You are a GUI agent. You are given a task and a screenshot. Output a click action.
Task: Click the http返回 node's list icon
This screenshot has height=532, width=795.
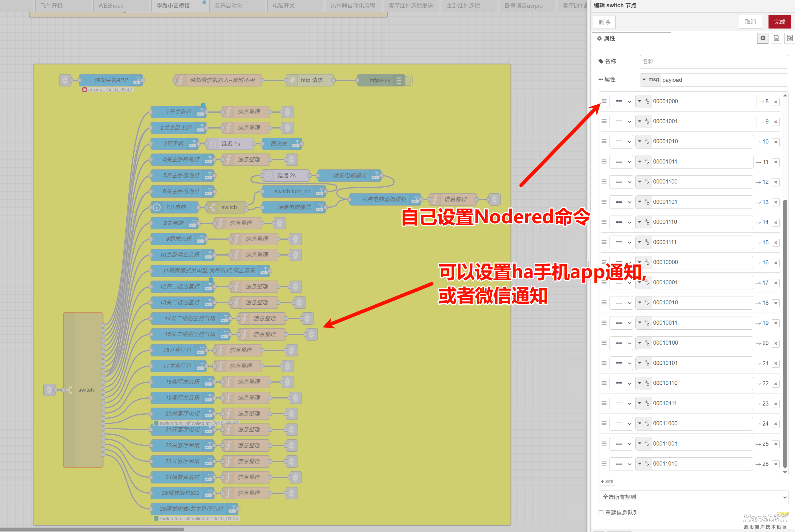tap(399, 80)
